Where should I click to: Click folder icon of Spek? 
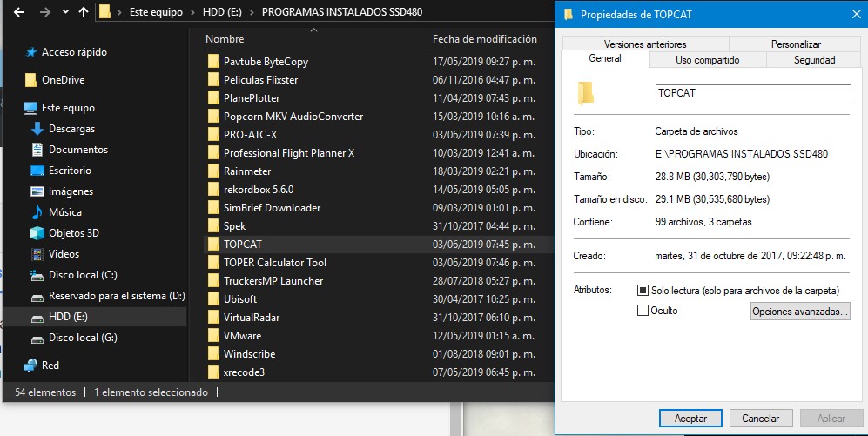point(213,225)
